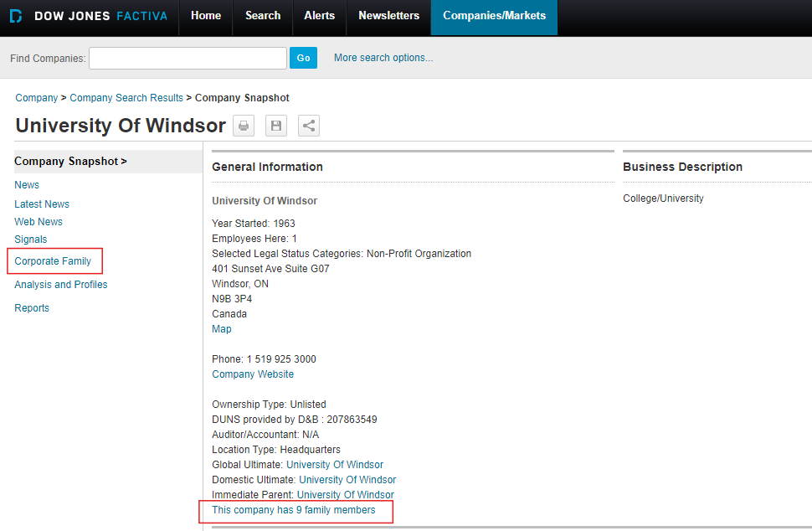Click the save disk icon
This screenshot has width=812, height=531.
pyautogui.click(x=276, y=126)
